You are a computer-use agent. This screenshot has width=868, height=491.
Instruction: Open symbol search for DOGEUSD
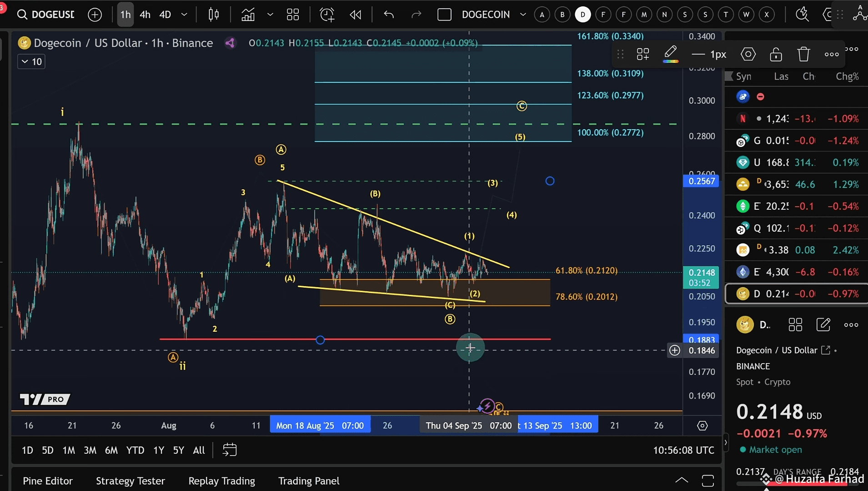point(45,15)
